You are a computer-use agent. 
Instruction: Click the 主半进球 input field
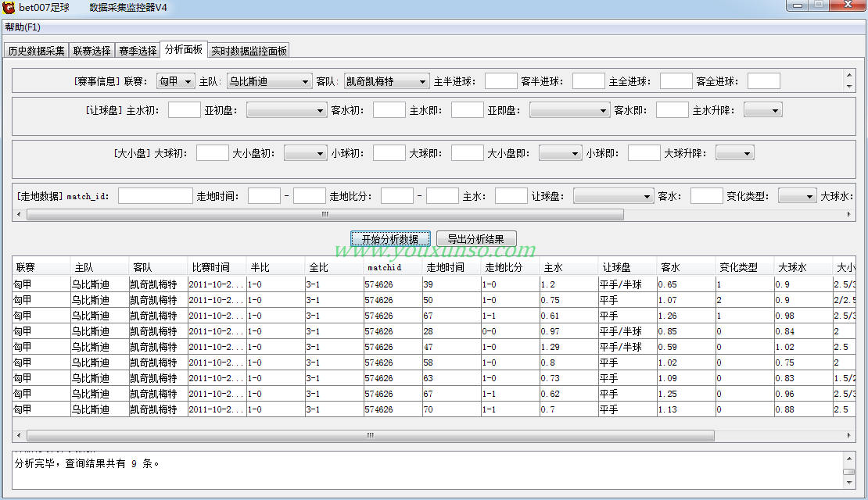click(x=500, y=81)
